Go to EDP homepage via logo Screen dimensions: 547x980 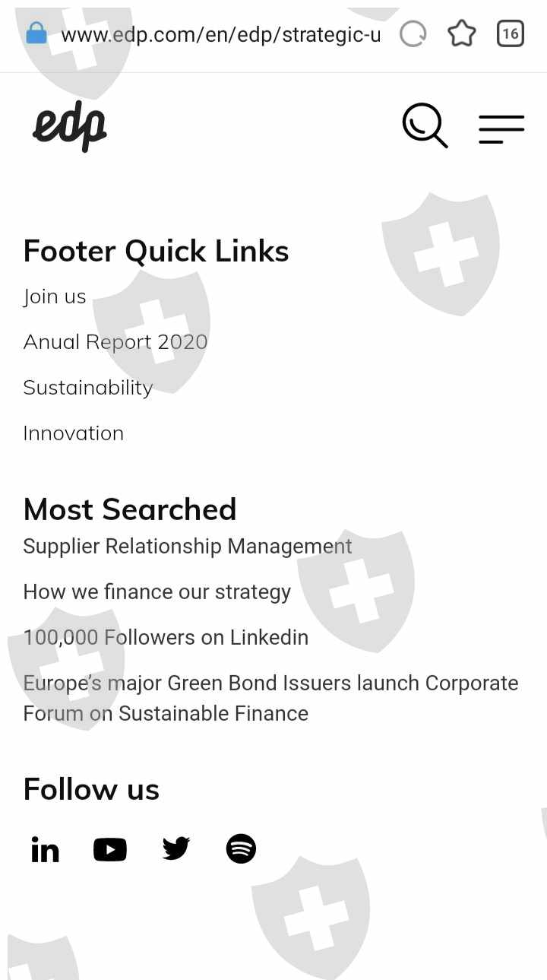tap(69, 128)
